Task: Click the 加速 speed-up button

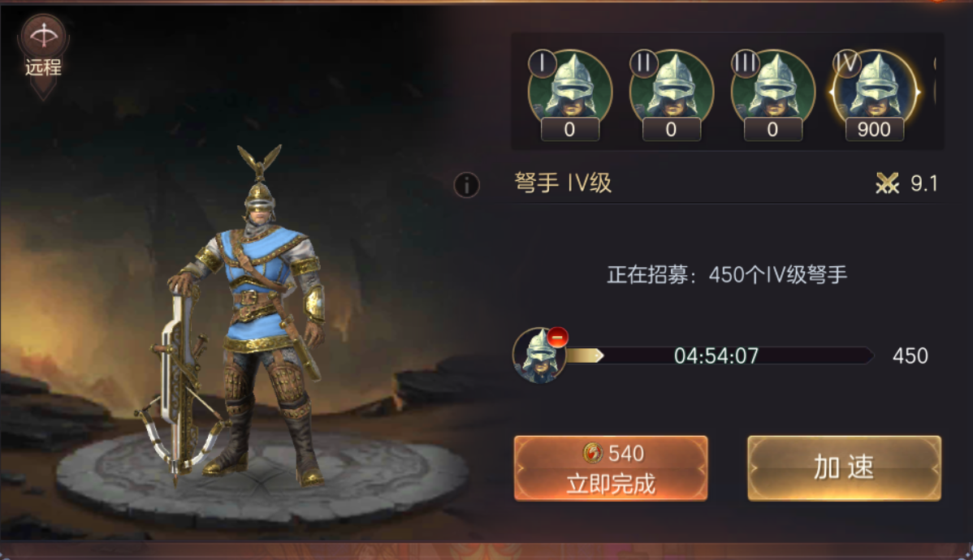Action: 844,468
